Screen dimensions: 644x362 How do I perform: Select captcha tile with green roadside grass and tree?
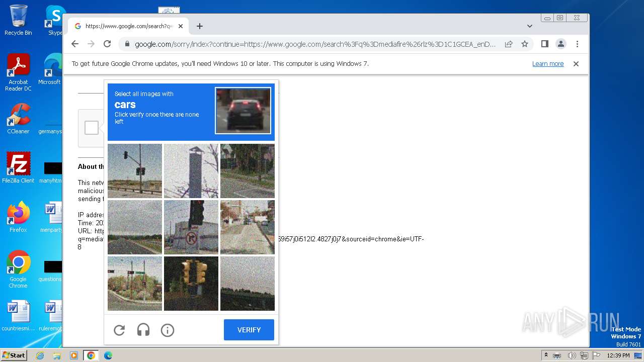click(x=248, y=171)
